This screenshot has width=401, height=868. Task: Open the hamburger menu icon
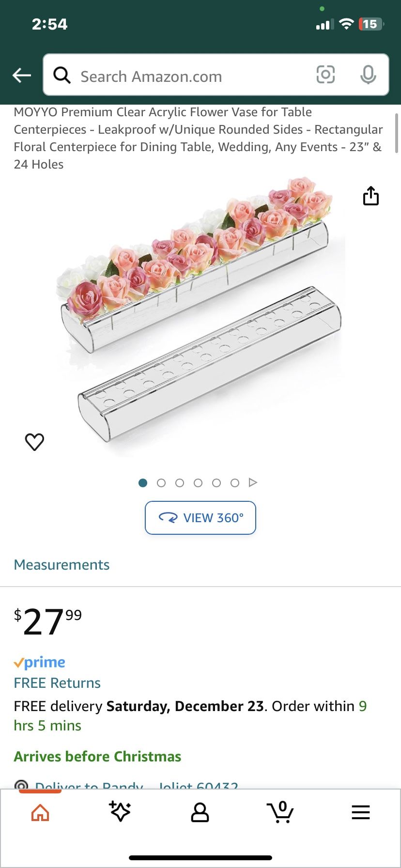click(361, 812)
